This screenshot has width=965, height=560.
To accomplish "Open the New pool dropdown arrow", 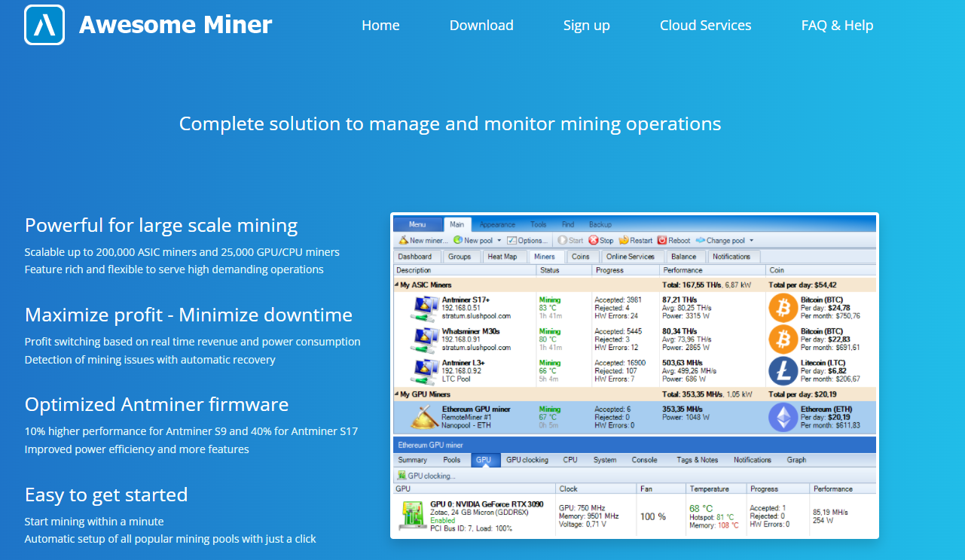I will pos(499,241).
